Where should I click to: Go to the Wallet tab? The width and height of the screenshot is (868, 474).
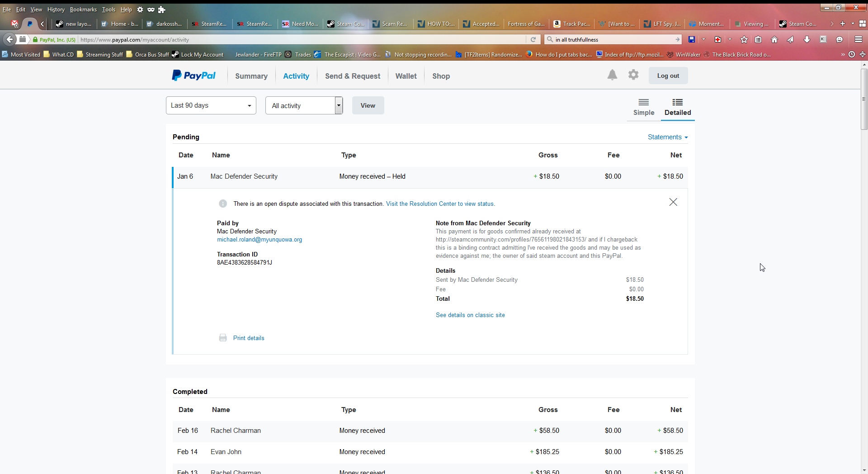point(406,76)
